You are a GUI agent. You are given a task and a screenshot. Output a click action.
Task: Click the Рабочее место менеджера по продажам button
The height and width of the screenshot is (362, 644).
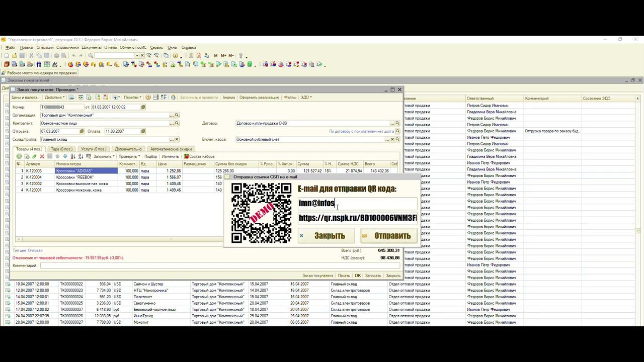(39, 73)
